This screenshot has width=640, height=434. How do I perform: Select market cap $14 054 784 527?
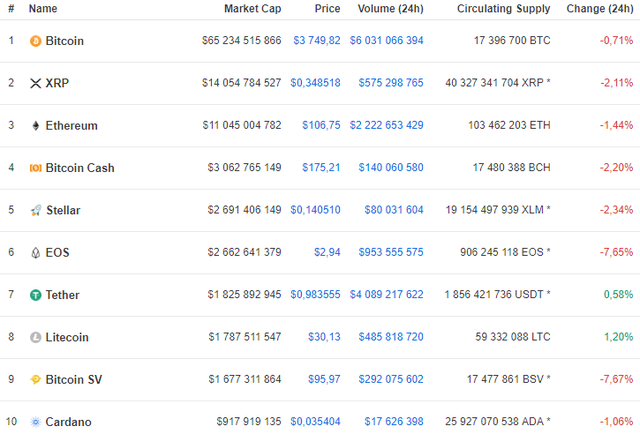tap(242, 83)
